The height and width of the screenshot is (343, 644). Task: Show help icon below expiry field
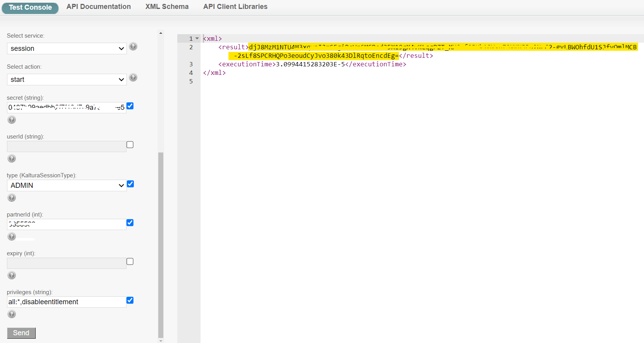(x=12, y=275)
